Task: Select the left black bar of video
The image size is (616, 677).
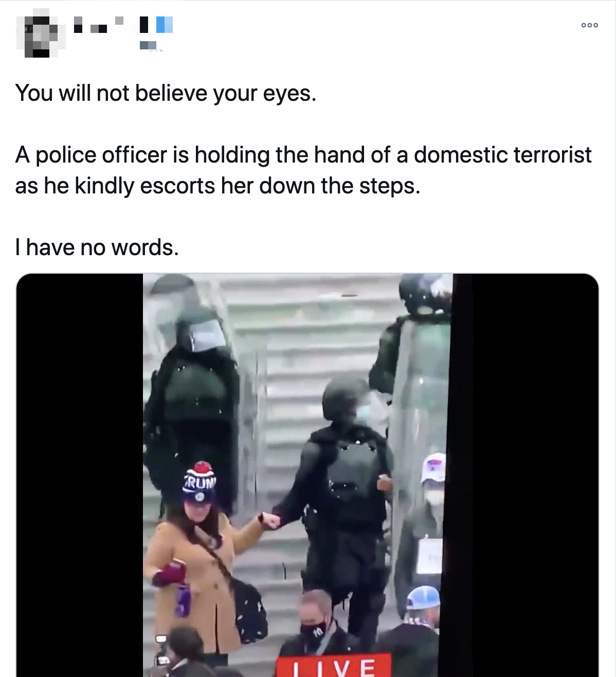Action: 80,475
